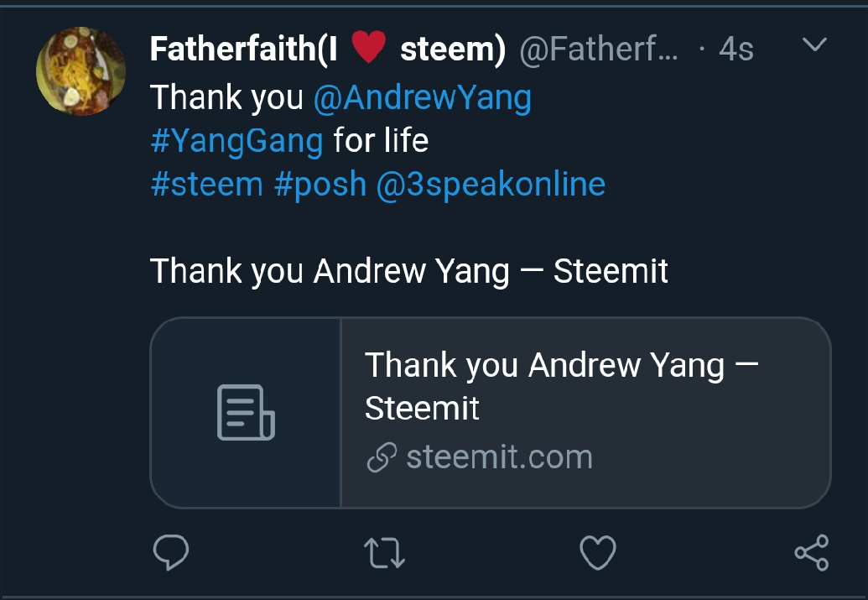This screenshot has height=600, width=868.
Task: Open Fatherfaith's profile picture
Action: coord(81,71)
